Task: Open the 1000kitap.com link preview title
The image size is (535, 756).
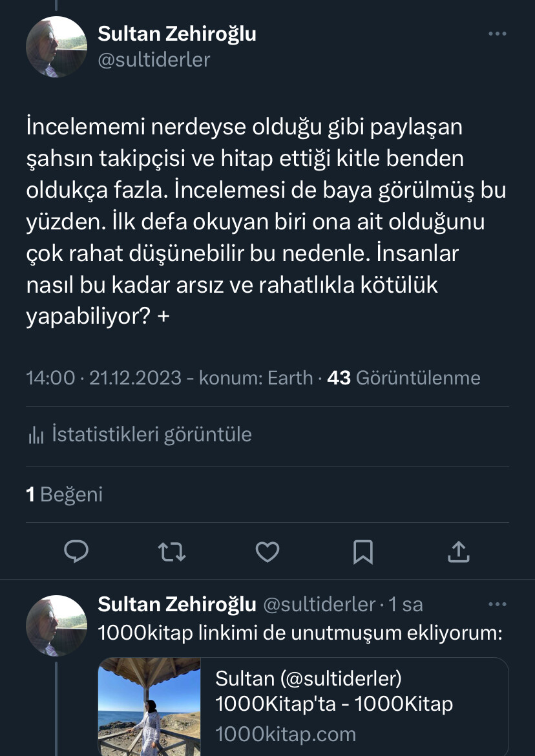Action: [x=333, y=691]
